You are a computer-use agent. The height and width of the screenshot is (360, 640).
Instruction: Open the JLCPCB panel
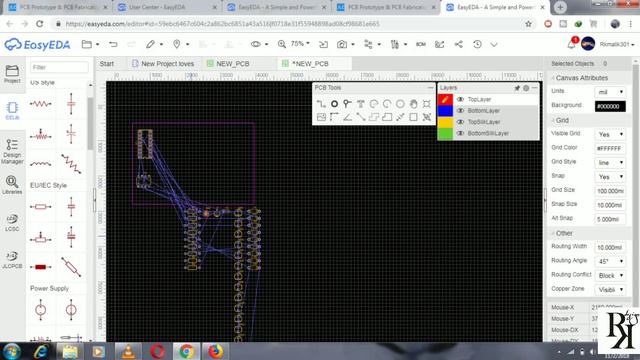(12, 260)
